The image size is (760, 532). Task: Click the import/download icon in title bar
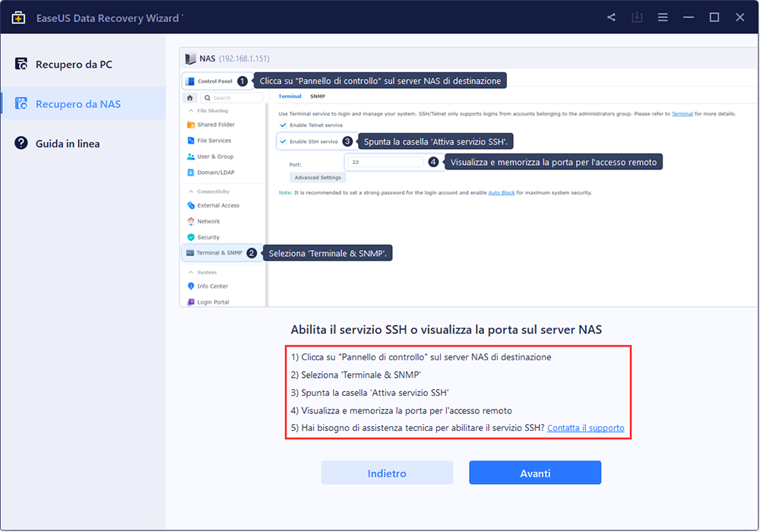tap(637, 17)
